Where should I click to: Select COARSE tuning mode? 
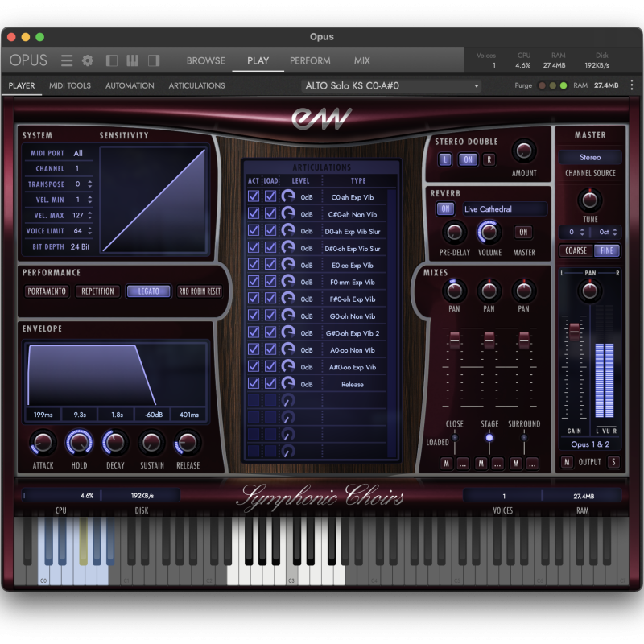pos(576,250)
